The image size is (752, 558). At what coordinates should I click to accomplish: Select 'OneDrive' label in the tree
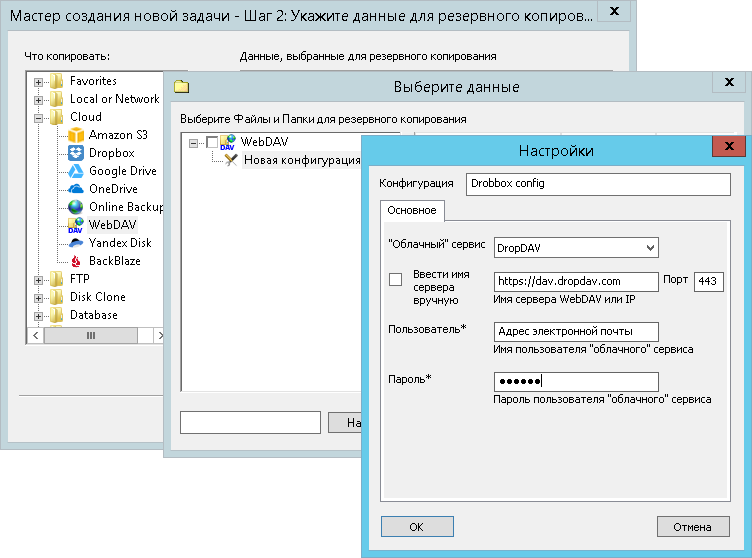[113, 189]
